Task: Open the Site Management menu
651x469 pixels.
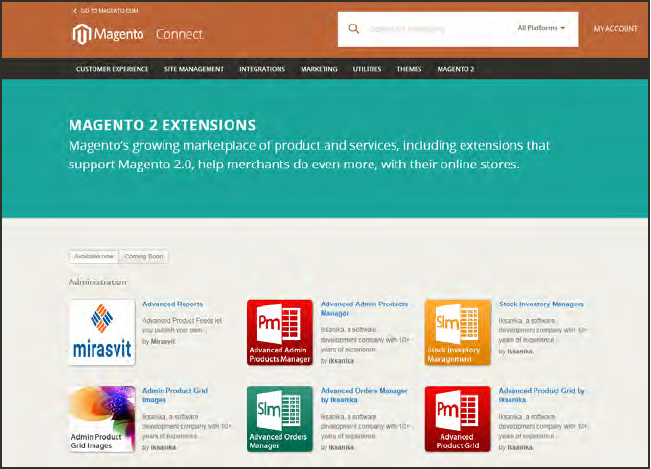Action: 193,69
